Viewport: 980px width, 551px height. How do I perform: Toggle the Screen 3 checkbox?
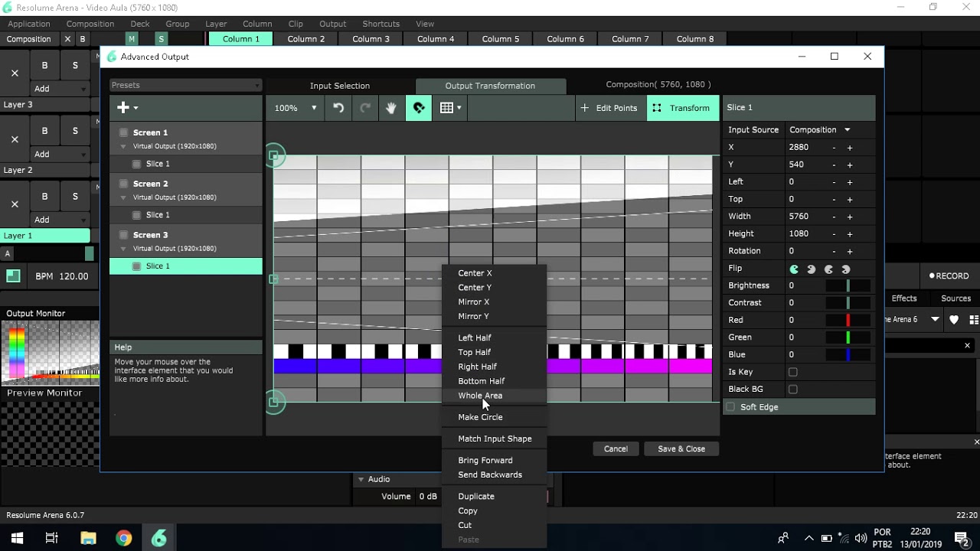pyautogui.click(x=123, y=235)
